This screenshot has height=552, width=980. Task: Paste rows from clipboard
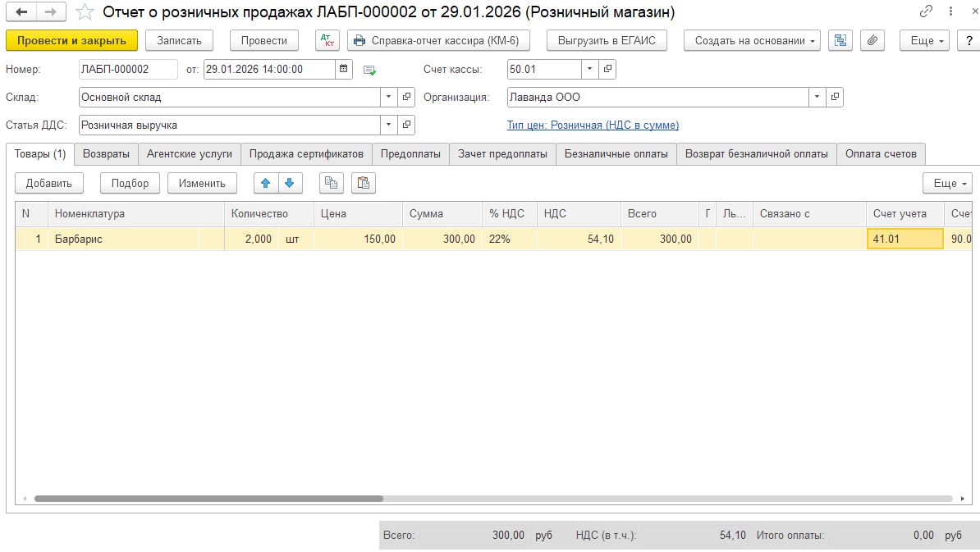click(364, 183)
